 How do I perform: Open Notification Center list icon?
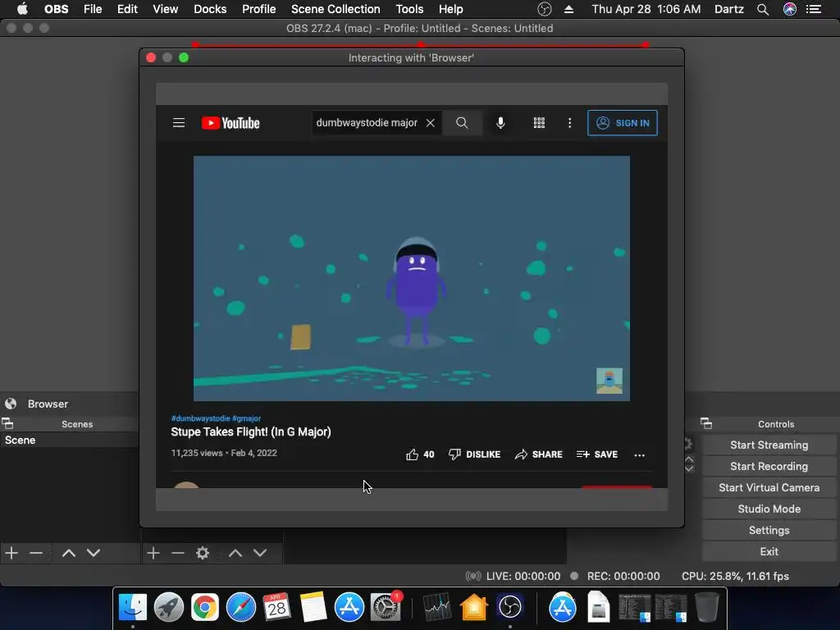click(x=814, y=10)
